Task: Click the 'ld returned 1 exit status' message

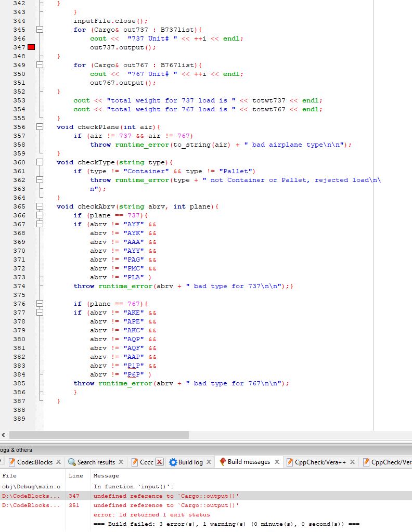Action: point(152,515)
